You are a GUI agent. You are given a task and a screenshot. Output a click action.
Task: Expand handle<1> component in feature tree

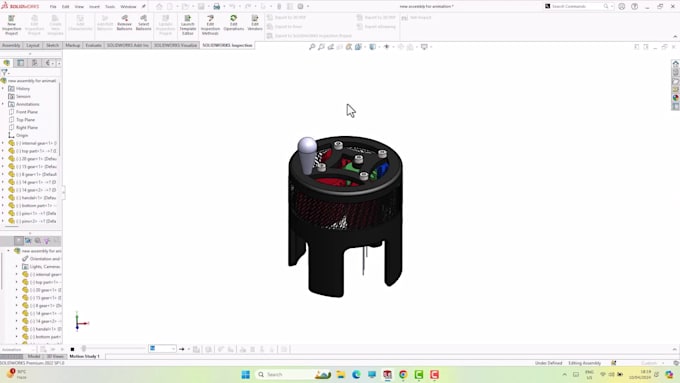coord(3,198)
